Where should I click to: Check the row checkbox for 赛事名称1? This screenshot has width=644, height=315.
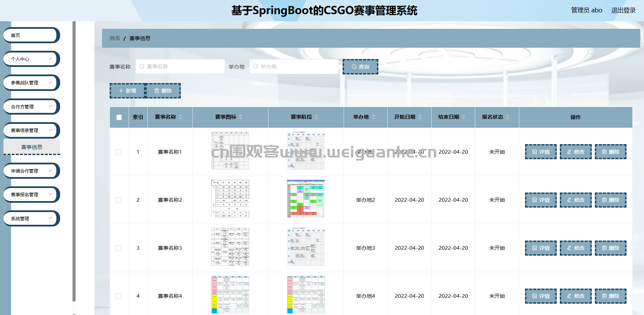[118, 152]
